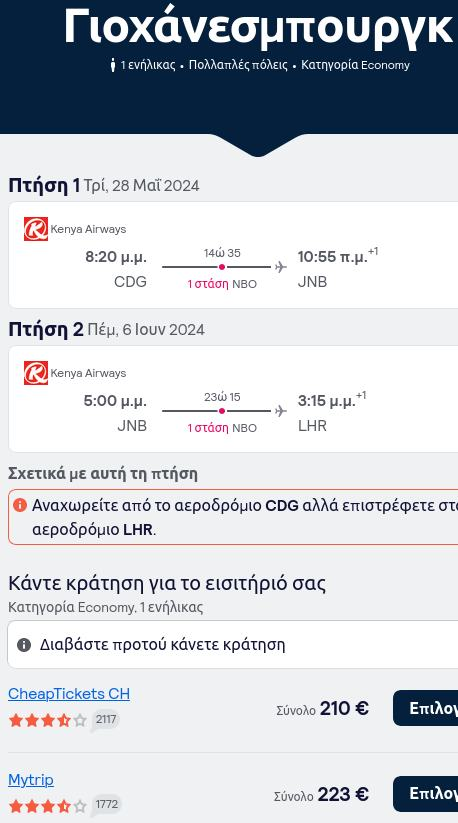Select the CheapTickets CH 210 € offer button
The image size is (458, 823).
pyautogui.click(x=425, y=708)
